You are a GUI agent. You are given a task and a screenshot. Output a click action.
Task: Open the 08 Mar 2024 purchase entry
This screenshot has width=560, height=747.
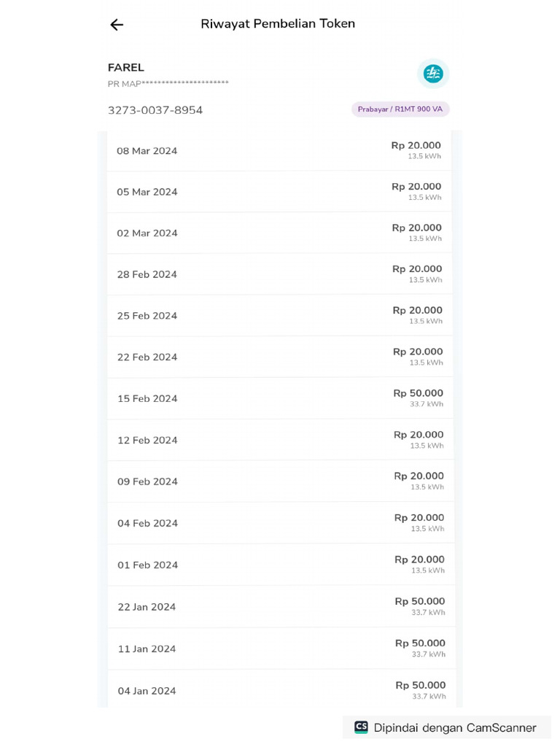coord(279,151)
